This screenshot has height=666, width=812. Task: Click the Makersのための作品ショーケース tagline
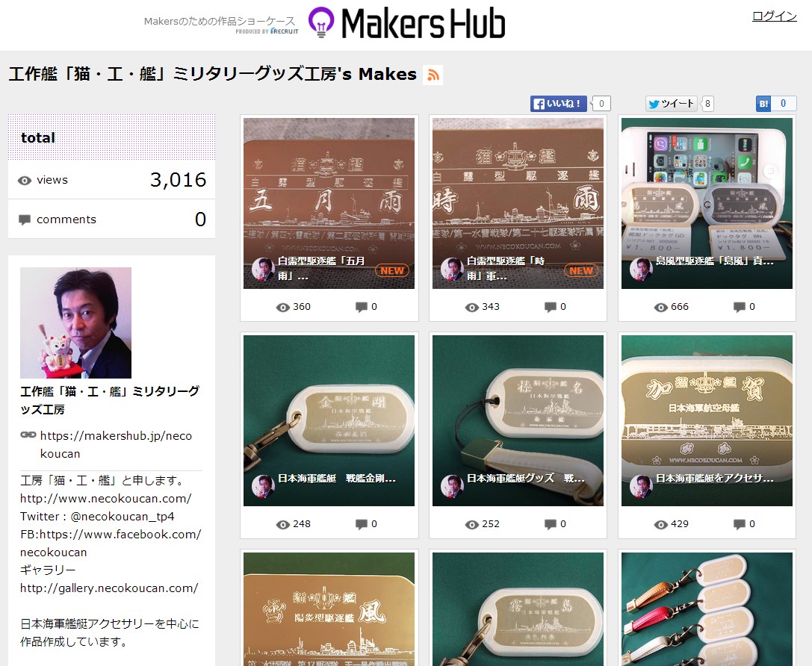220,21
